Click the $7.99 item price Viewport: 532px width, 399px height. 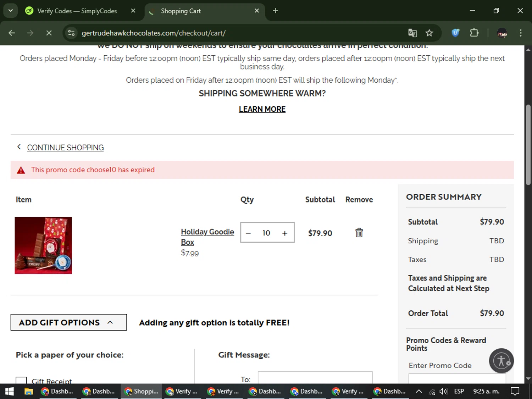tap(190, 253)
